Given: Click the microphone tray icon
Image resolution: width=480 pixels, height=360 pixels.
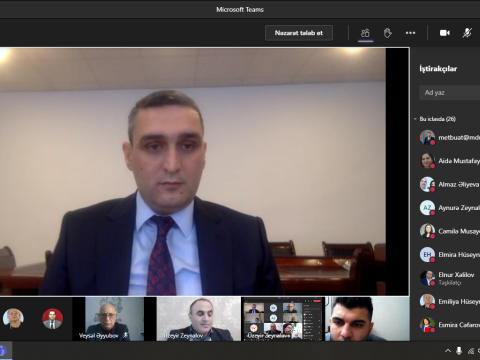Looking at the screenshot, I should click(459, 351).
